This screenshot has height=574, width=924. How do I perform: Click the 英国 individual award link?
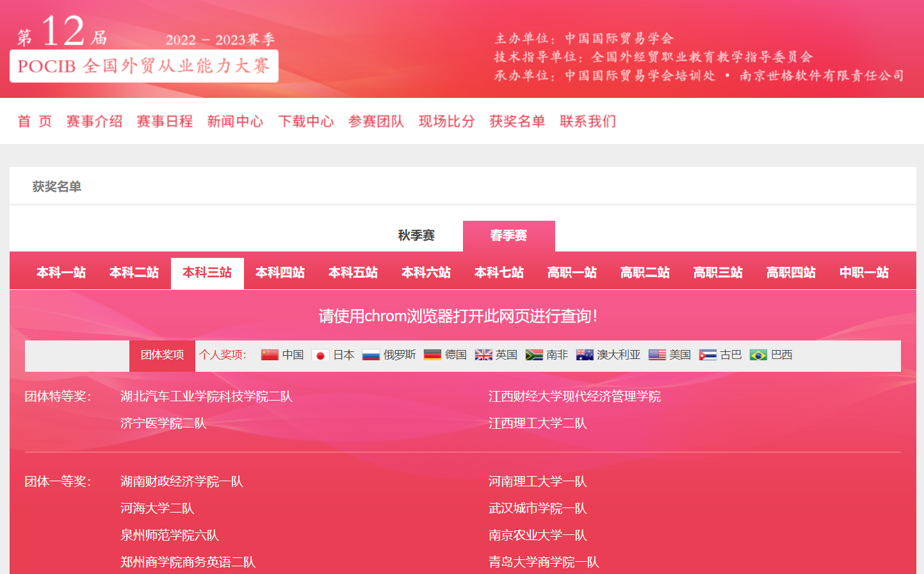coord(507,355)
